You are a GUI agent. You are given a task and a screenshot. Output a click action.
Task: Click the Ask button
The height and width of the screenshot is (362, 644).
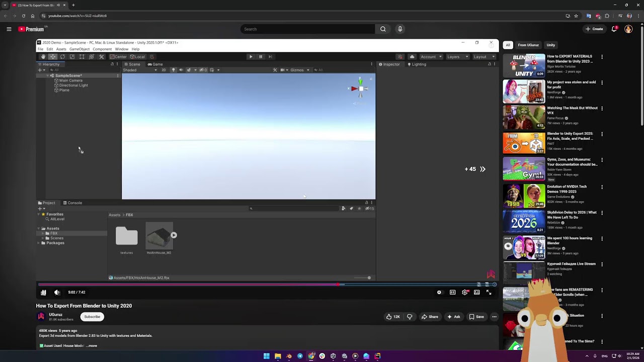(x=453, y=317)
